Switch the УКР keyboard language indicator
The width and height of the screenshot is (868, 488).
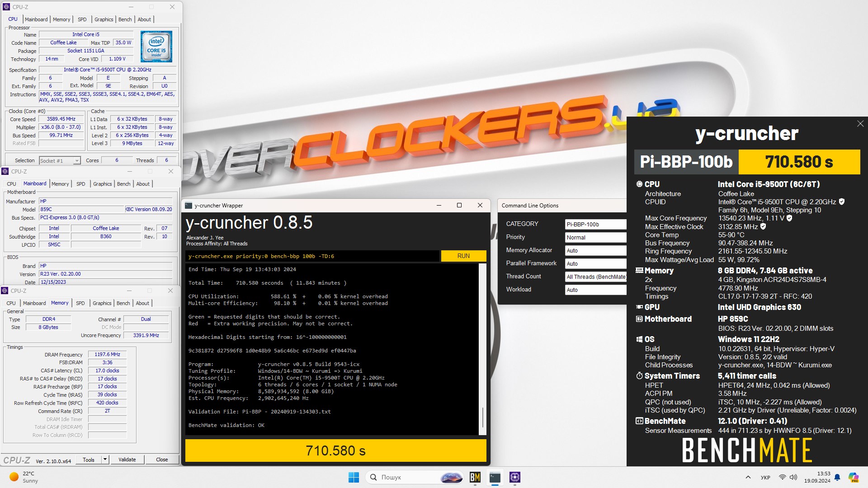(765, 477)
